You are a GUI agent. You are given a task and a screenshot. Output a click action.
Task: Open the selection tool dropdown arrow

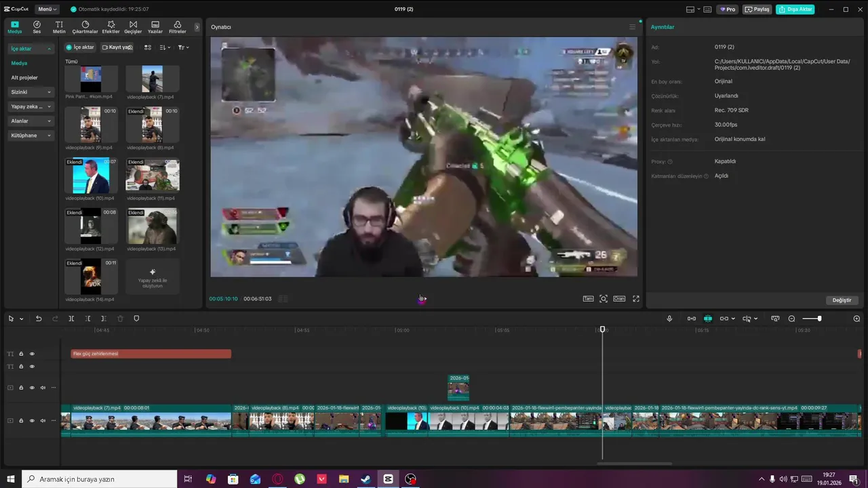22,319
